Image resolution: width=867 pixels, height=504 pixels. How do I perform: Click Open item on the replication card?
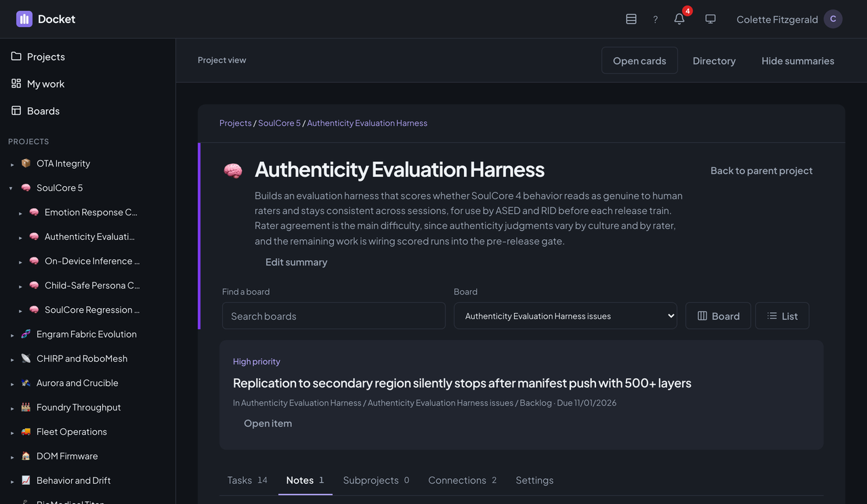[x=268, y=423]
